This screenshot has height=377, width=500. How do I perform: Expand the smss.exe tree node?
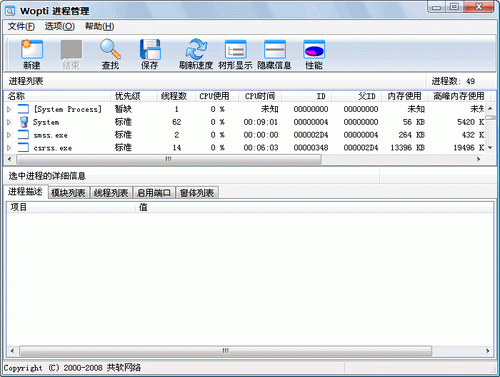pyautogui.click(x=9, y=135)
